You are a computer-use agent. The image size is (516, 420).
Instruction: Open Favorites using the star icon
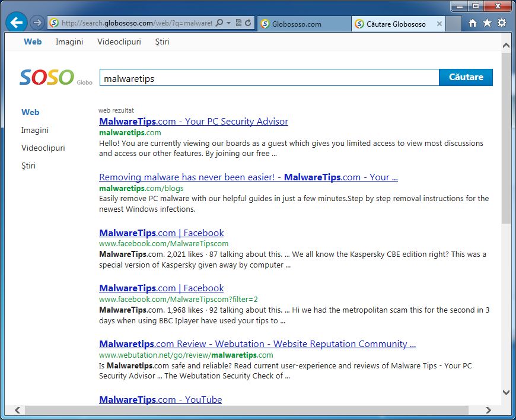click(x=487, y=23)
